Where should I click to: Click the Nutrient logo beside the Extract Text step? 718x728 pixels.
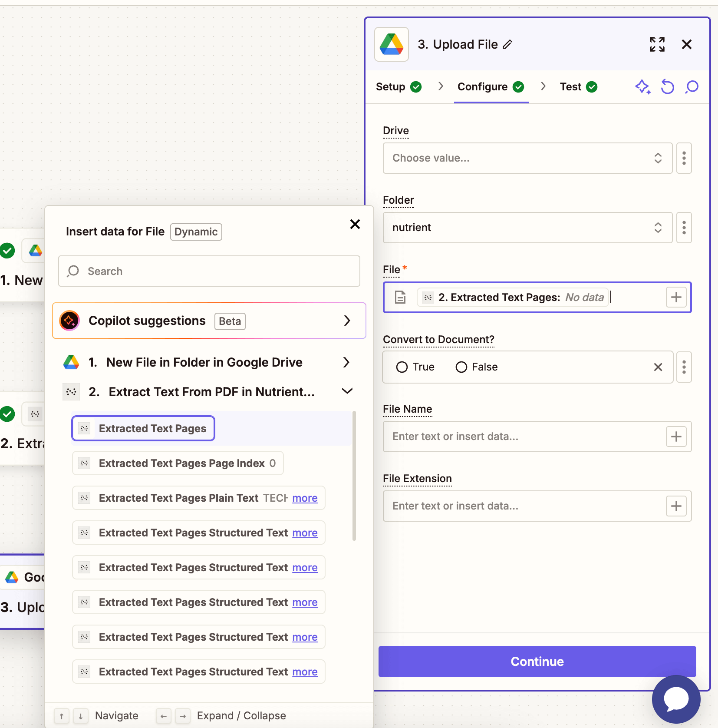pos(71,391)
